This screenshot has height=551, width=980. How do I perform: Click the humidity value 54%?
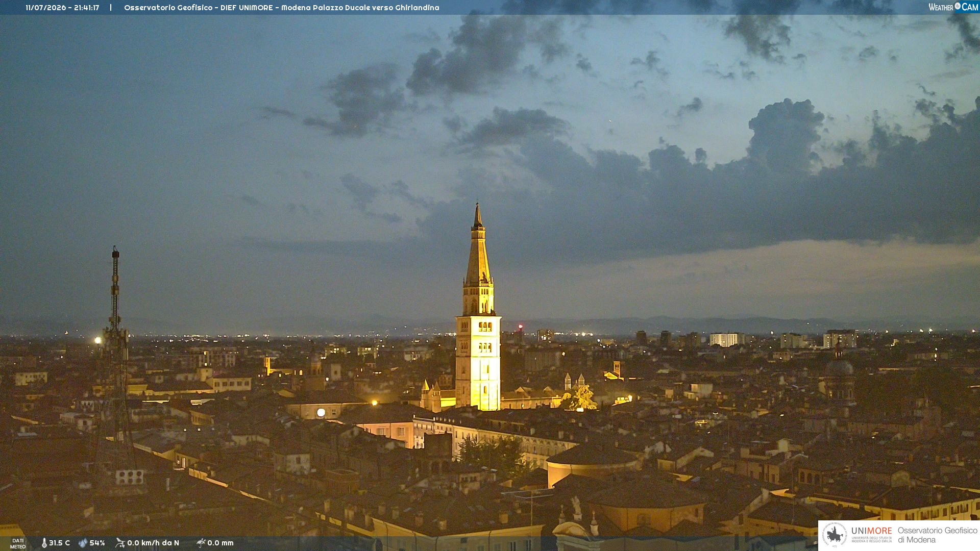97,543
